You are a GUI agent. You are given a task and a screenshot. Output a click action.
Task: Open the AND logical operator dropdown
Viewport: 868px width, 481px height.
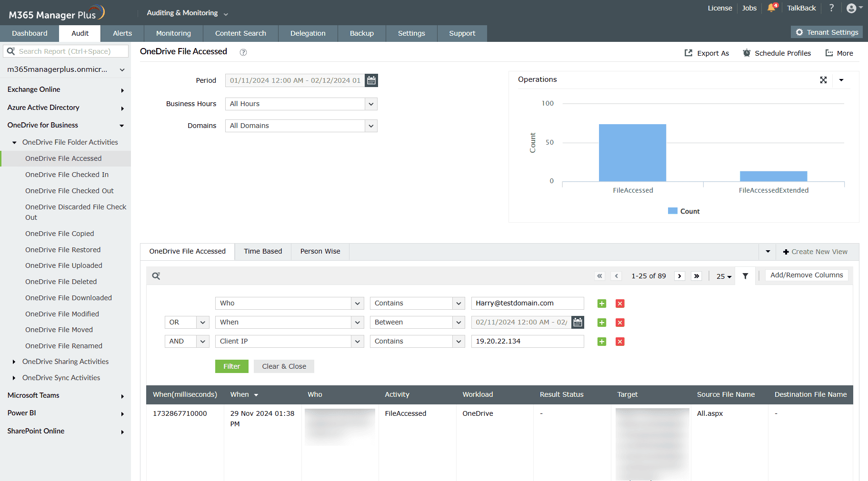[202, 341]
